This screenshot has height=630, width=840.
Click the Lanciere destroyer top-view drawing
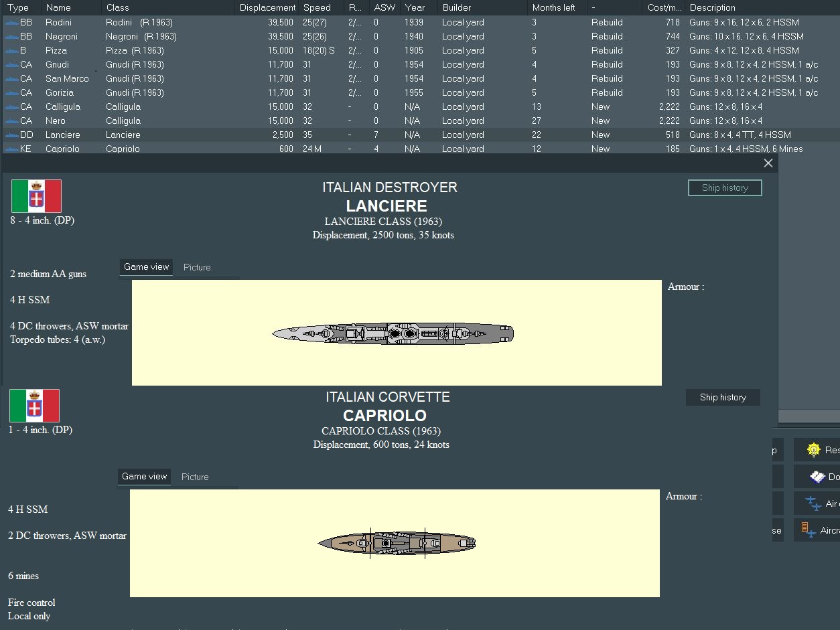coord(393,333)
